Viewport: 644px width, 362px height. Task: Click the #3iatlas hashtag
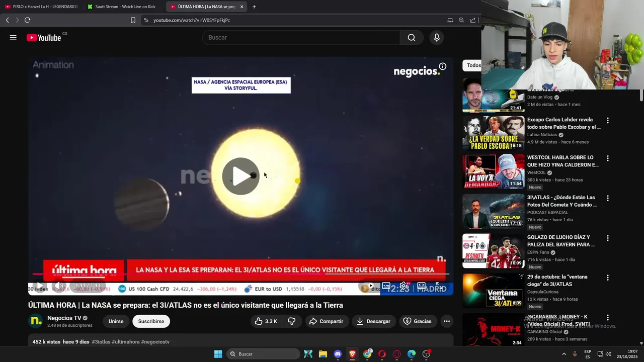click(101, 342)
